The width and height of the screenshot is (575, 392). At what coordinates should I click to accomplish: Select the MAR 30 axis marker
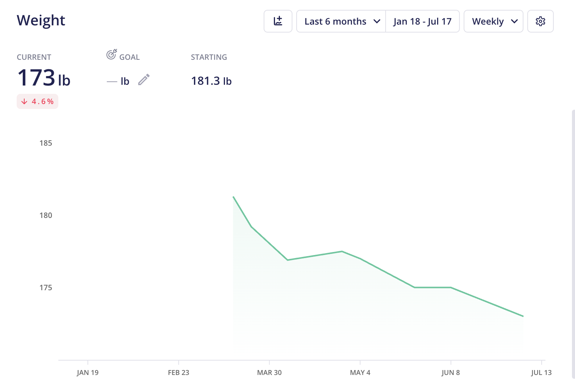click(269, 372)
